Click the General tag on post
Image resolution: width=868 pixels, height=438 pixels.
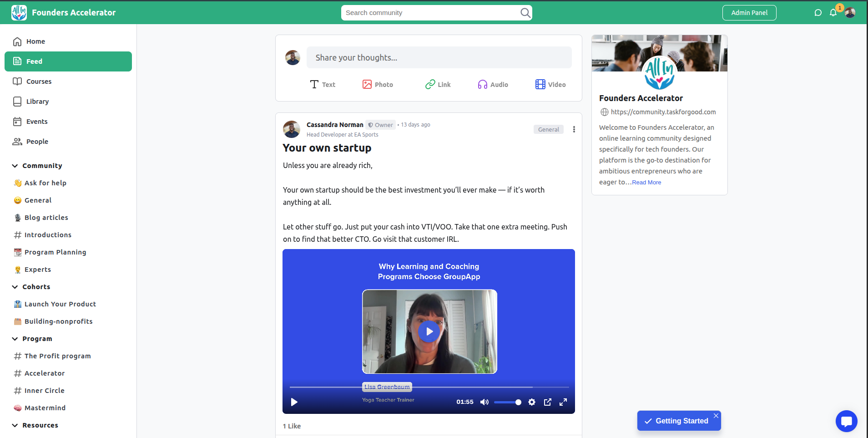click(x=549, y=129)
